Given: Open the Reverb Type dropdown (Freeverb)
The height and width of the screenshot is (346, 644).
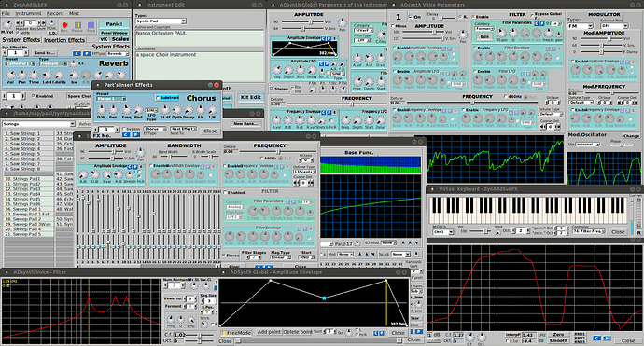Looking at the screenshot, I should click(x=52, y=64).
